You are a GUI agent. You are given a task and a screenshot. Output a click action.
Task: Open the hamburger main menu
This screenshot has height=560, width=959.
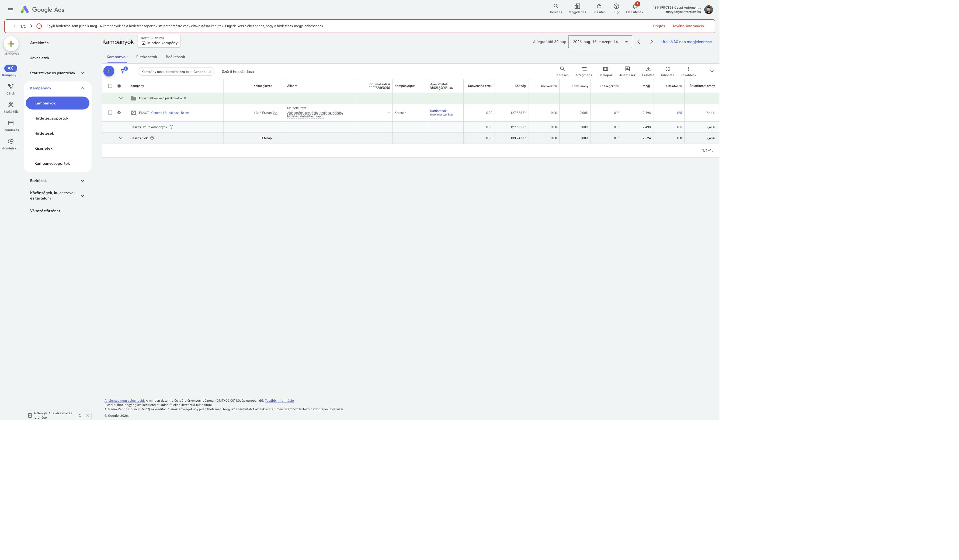pos(11,9)
